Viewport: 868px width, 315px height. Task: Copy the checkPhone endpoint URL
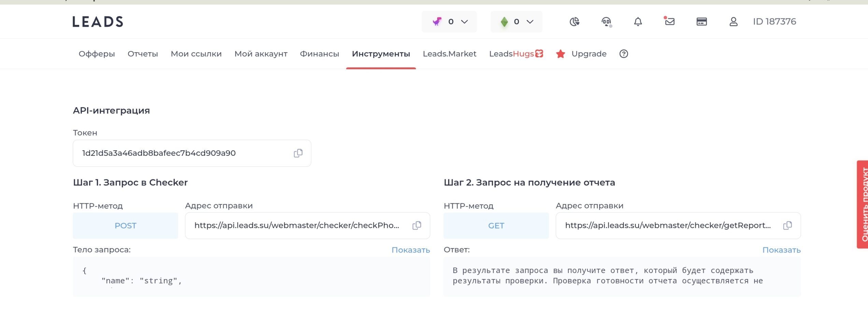point(416,225)
